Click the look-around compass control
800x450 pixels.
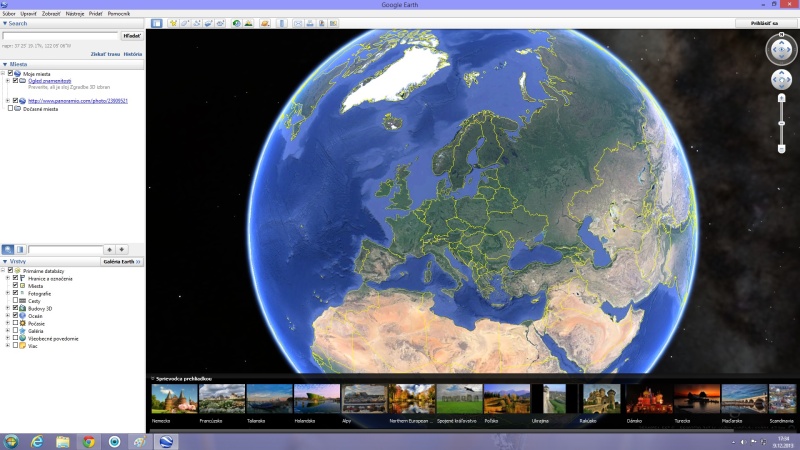point(781,49)
